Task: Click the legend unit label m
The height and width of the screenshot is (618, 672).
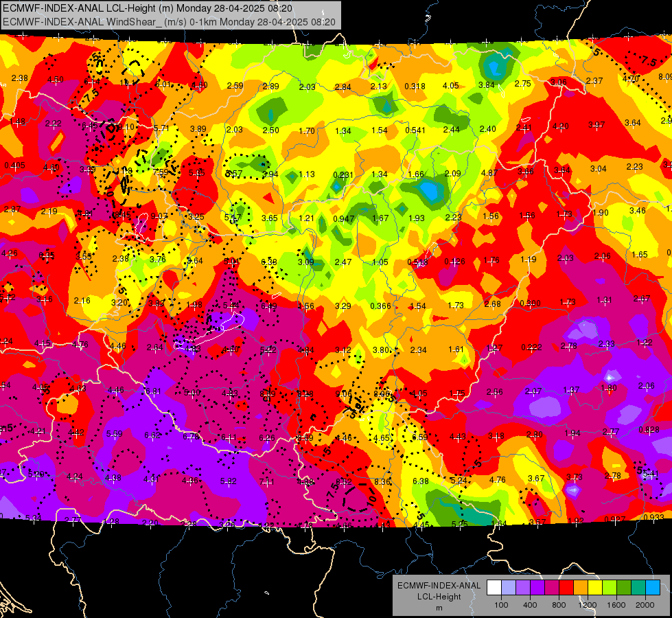Action: [439, 608]
